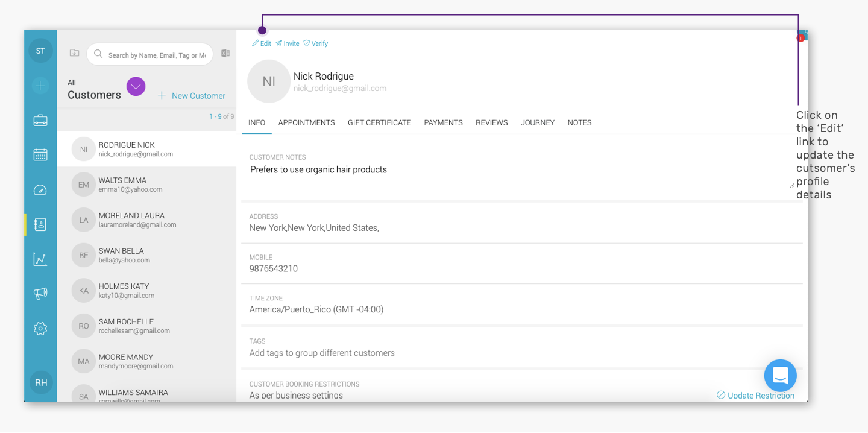Click the ST avatar in the sidebar

[x=40, y=51]
